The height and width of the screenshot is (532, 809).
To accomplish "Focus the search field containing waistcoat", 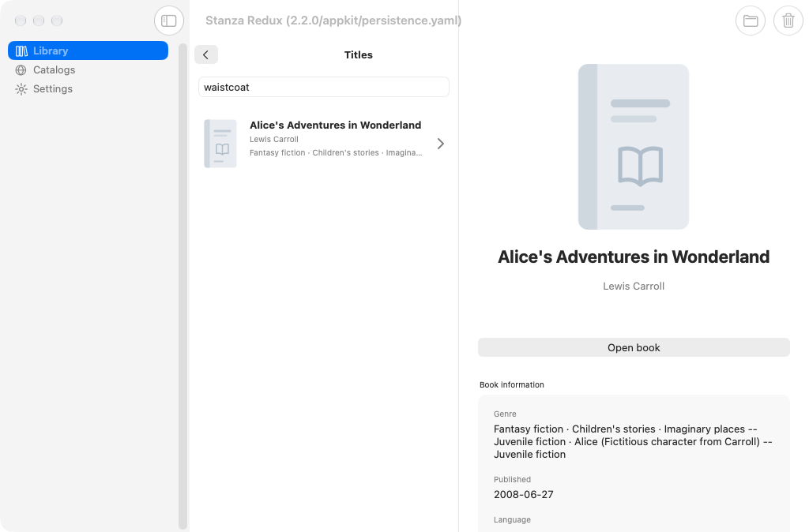I will click(x=323, y=87).
